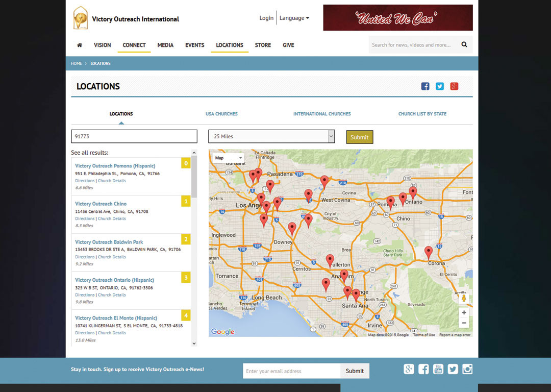The width and height of the screenshot is (551, 392).
Task: Open the footer YouTube icon
Action: pos(438,369)
